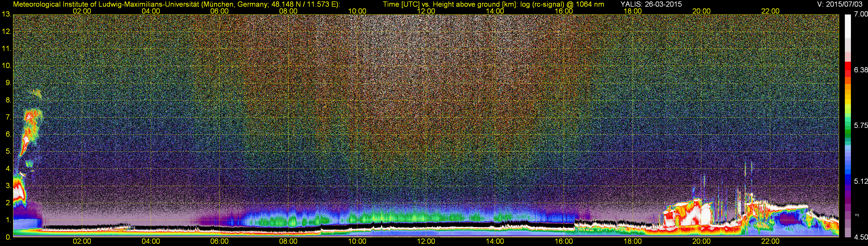Viewport: 868px width, 246px height.
Task: Click the 4.50 colorbar minimum label
Action: [860, 237]
